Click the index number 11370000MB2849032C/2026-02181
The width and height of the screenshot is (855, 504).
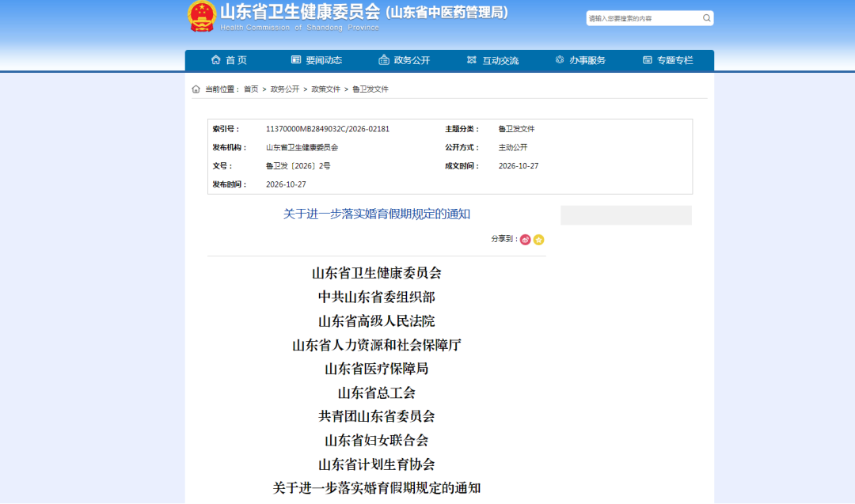point(328,129)
